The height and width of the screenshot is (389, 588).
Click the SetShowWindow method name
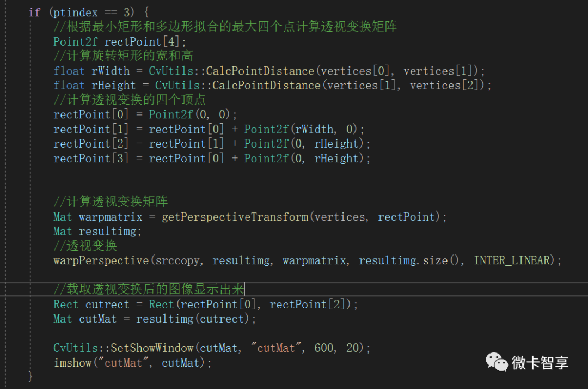pos(152,348)
